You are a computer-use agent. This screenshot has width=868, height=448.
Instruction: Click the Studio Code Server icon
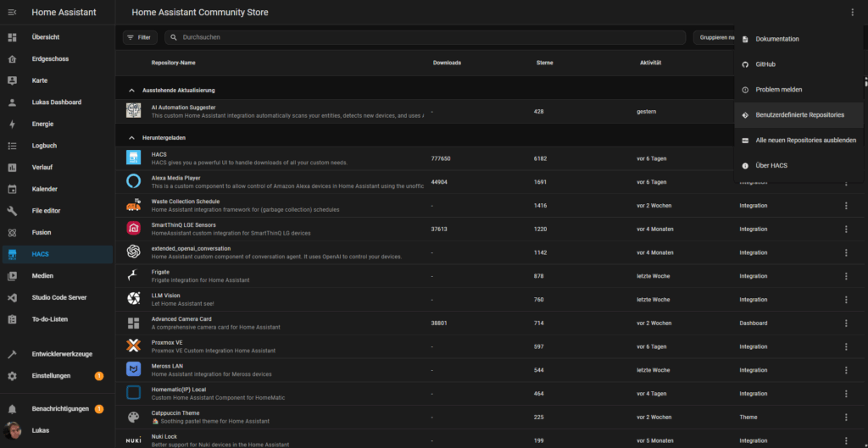tap(12, 297)
